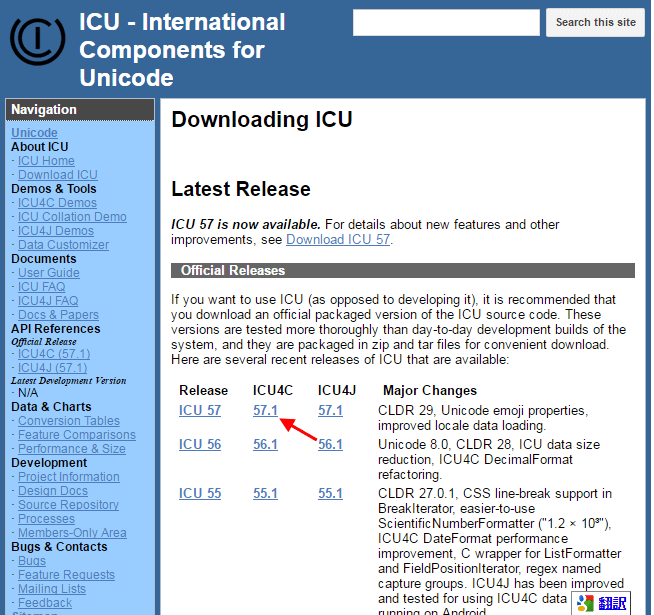Open ICU4C Demos link
The width and height of the screenshot is (654, 615).
[57, 203]
